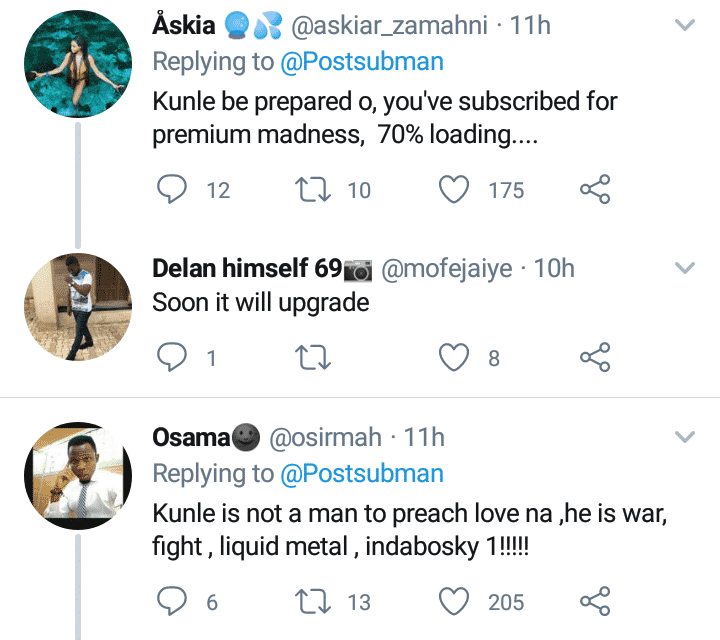Image resolution: width=720 pixels, height=640 pixels.
Task: Open the chevron menu on Osama's tweet
Action: point(685,437)
